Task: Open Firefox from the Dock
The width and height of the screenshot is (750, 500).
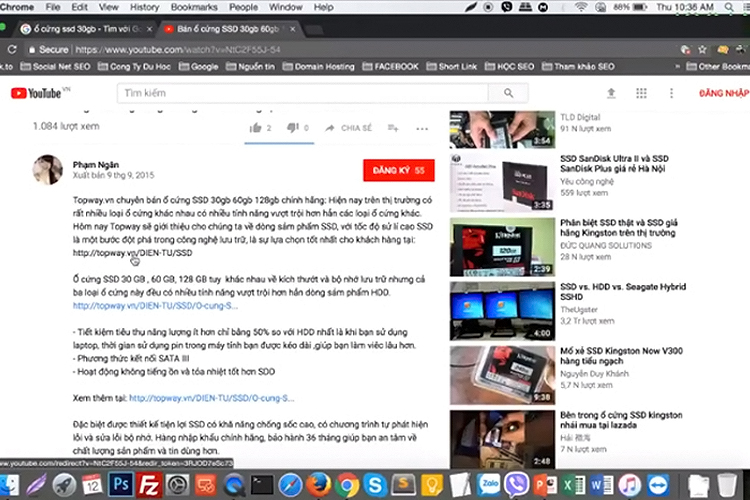Action: tap(318, 485)
